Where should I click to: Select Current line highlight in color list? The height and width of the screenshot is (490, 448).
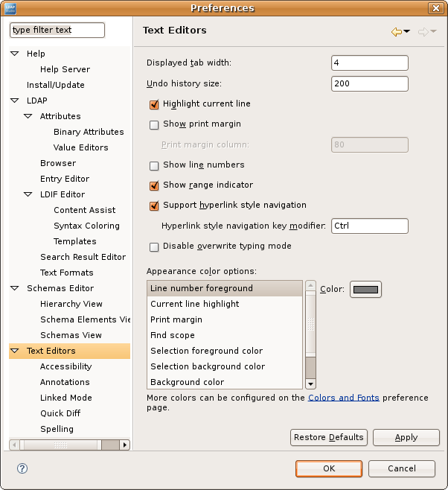pyautogui.click(x=195, y=304)
